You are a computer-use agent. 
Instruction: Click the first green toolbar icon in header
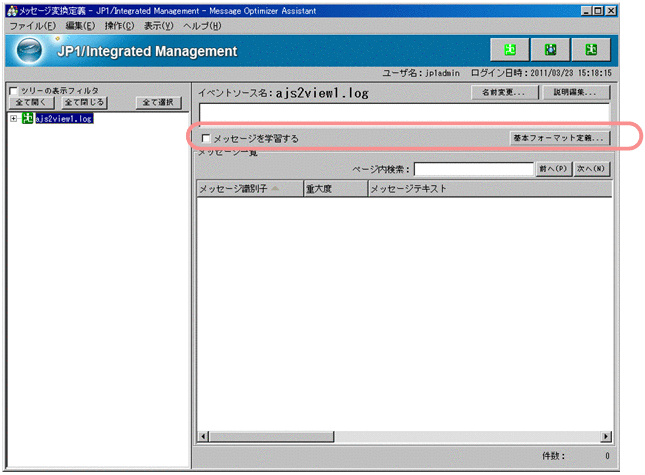click(510, 50)
